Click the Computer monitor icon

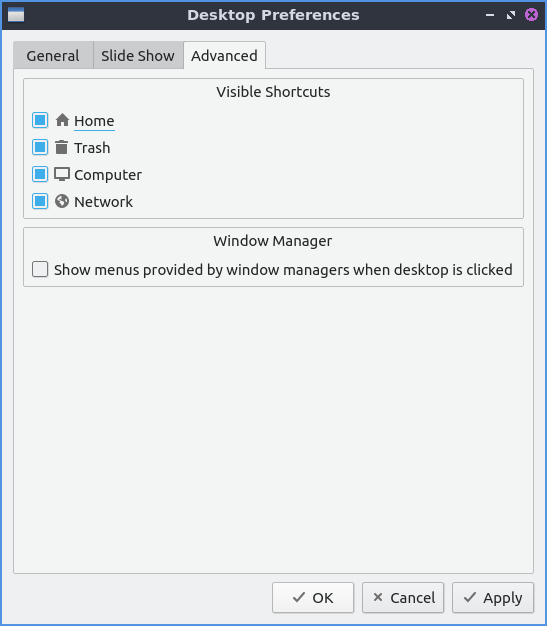[x=62, y=174]
